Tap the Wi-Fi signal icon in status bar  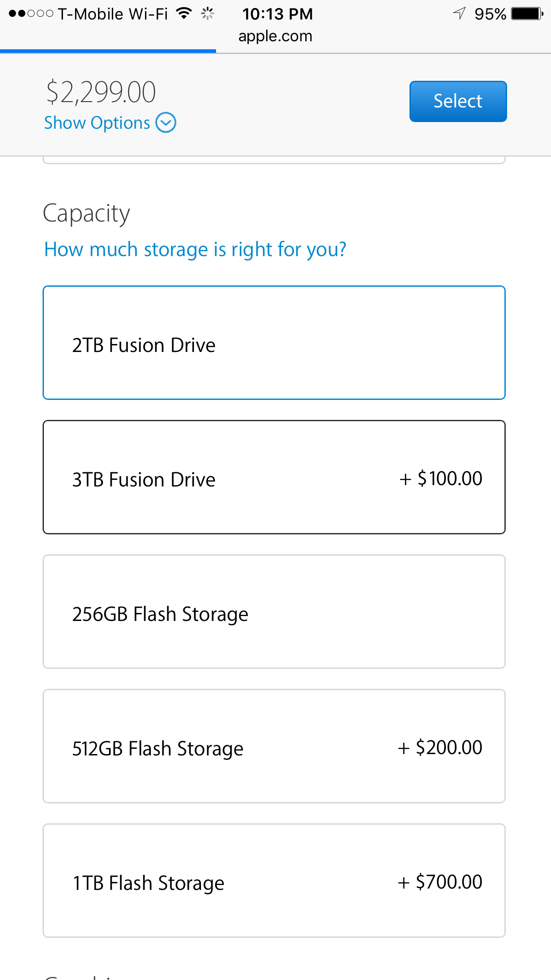tap(184, 13)
